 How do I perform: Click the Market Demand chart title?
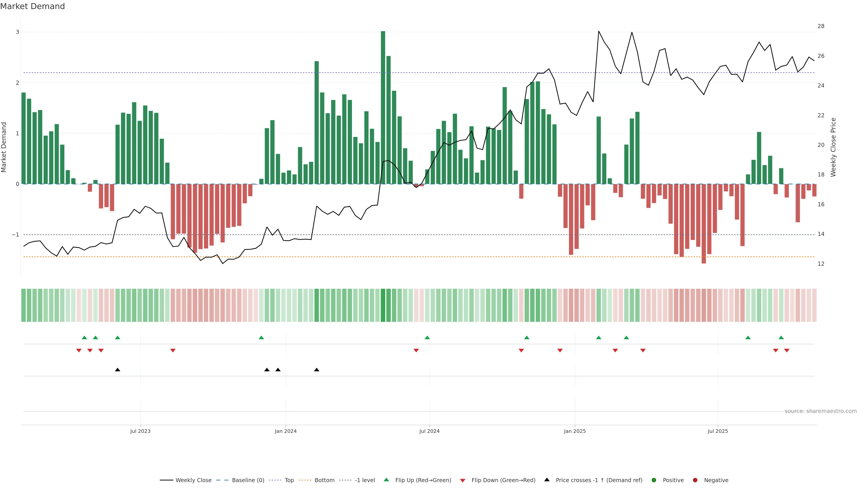tap(32, 6)
